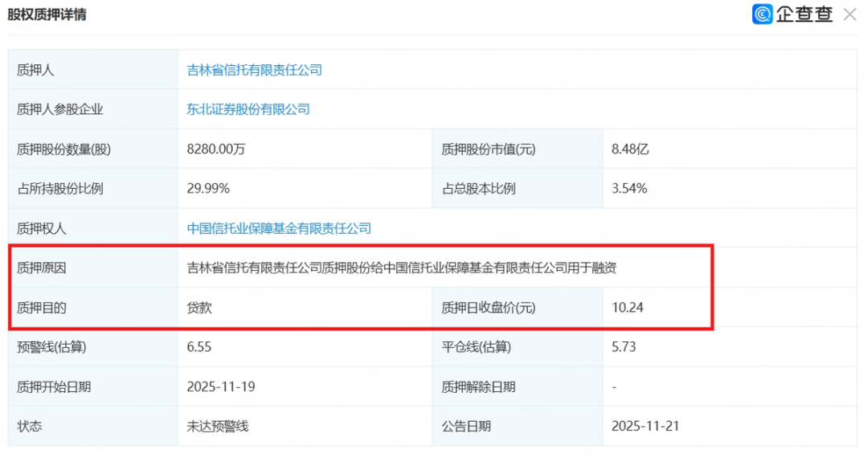
Task: Open 中国信托业保障基金有限责任公司 pledgee link
Action: (279, 228)
